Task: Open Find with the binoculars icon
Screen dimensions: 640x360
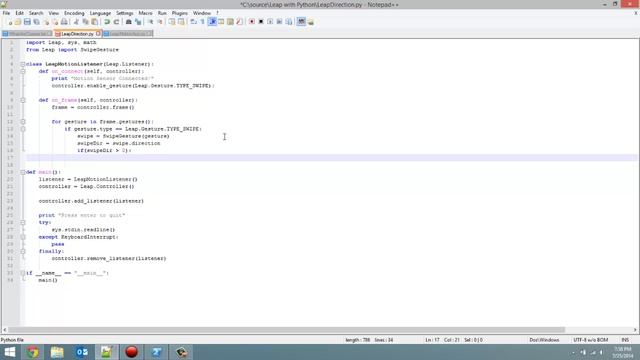Action: pyautogui.click(x=128, y=22)
